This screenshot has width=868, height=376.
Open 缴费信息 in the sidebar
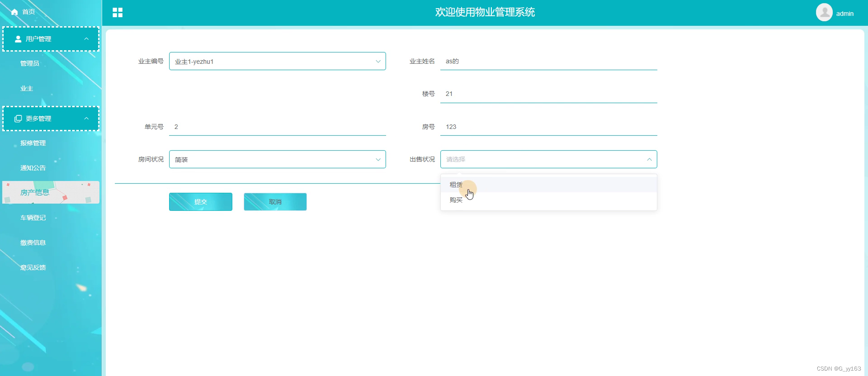[x=33, y=243]
